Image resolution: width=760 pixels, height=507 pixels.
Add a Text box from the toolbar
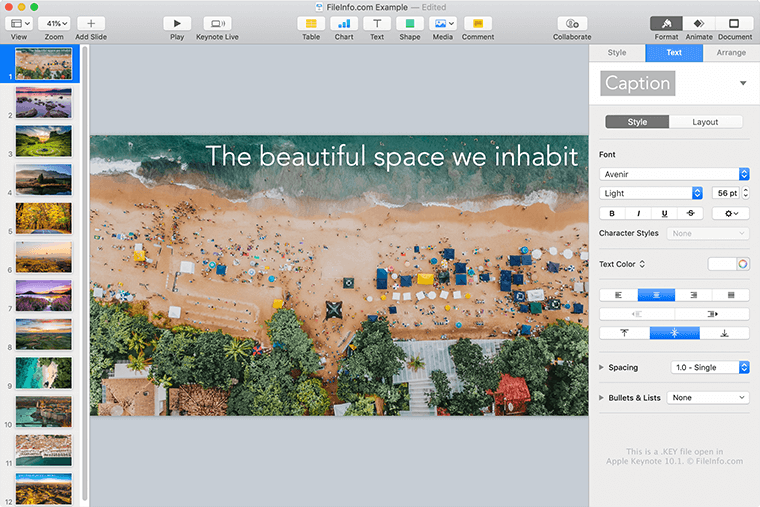coord(377,23)
